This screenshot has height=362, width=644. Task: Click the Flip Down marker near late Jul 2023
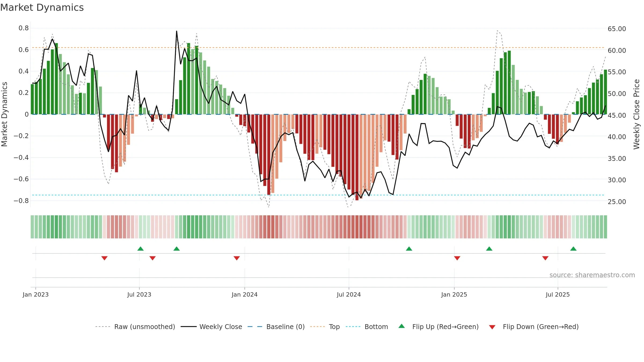[x=152, y=258]
